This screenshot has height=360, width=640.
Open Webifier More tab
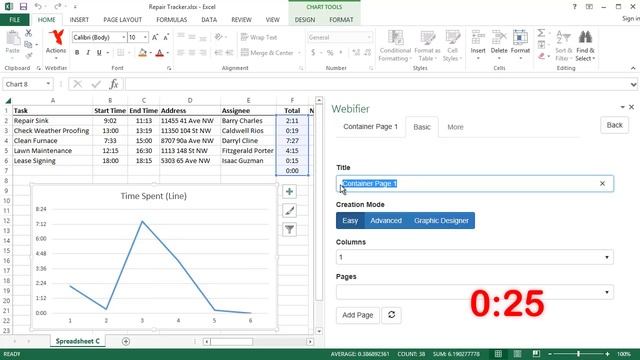[455, 127]
